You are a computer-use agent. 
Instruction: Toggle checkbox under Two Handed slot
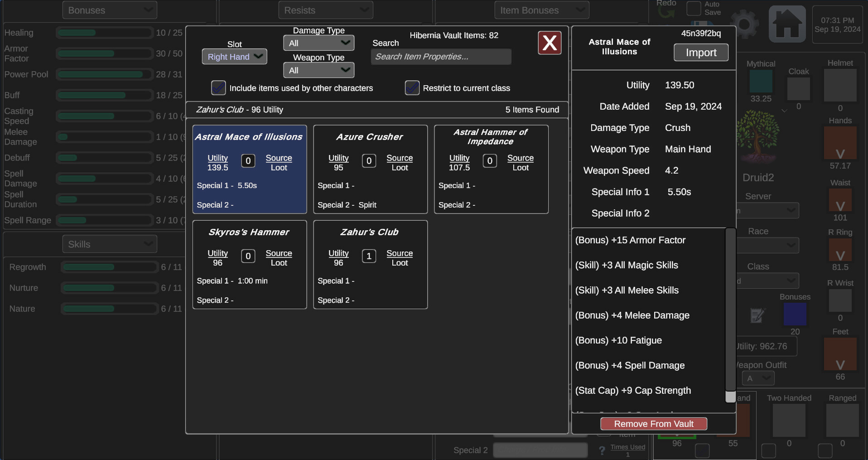point(768,451)
